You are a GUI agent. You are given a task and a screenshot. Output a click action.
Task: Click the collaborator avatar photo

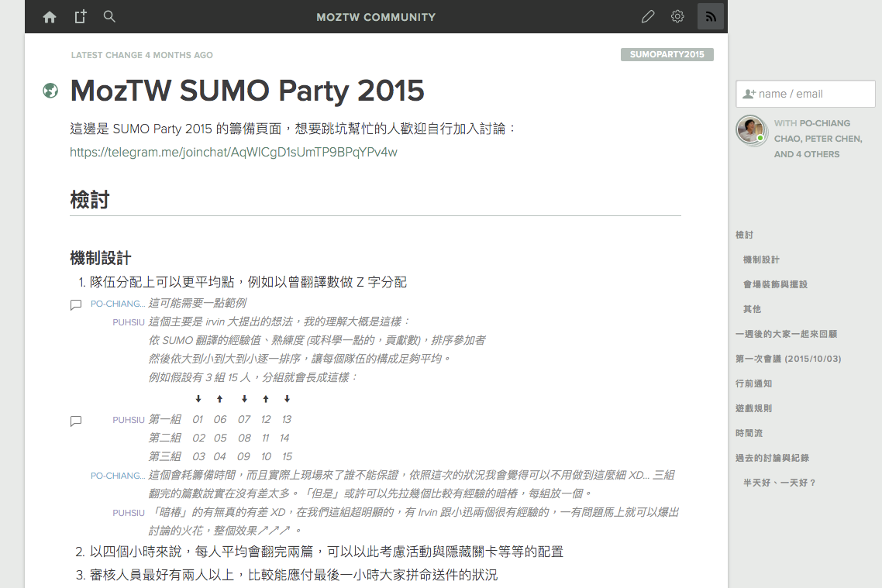click(752, 130)
